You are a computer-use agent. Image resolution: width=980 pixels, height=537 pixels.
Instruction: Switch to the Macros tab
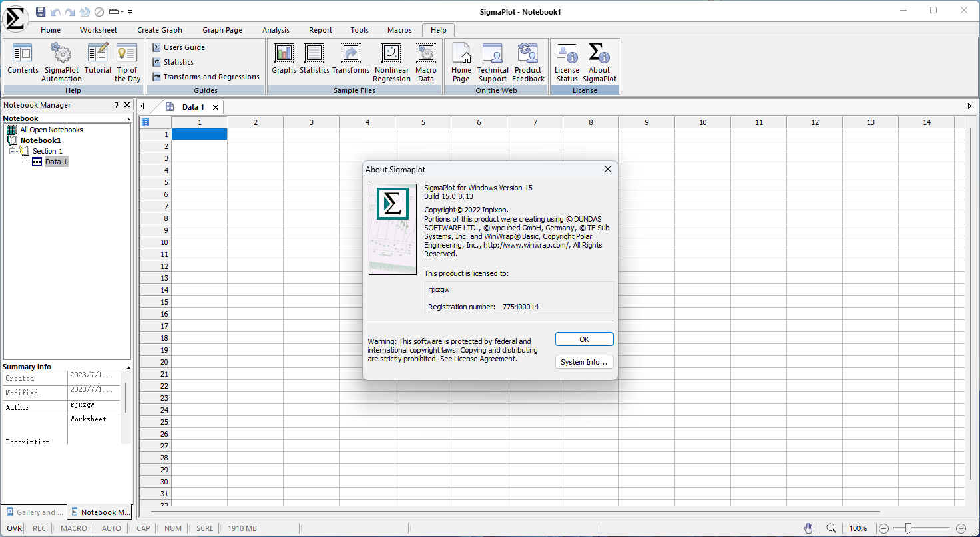pyautogui.click(x=399, y=30)
